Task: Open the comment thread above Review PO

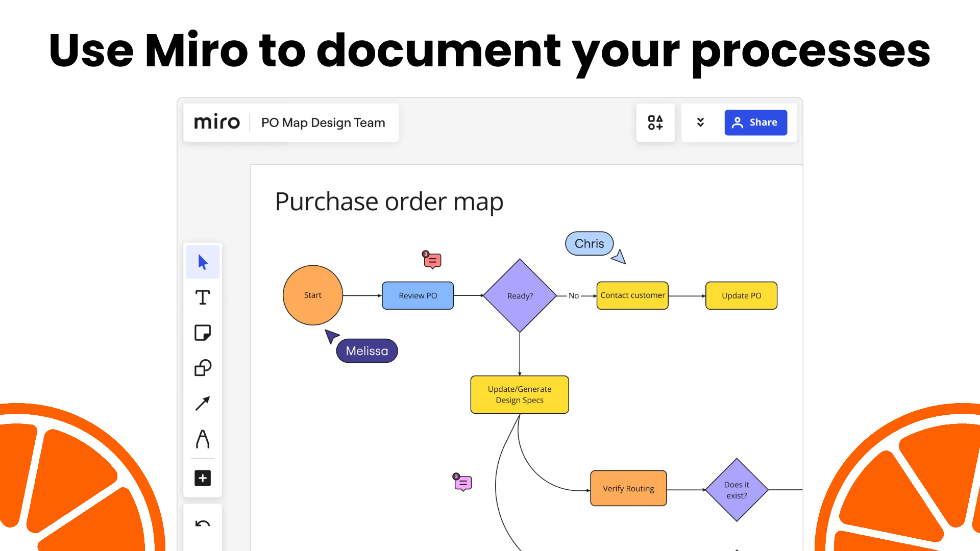Action: click(x=432, y=260)
